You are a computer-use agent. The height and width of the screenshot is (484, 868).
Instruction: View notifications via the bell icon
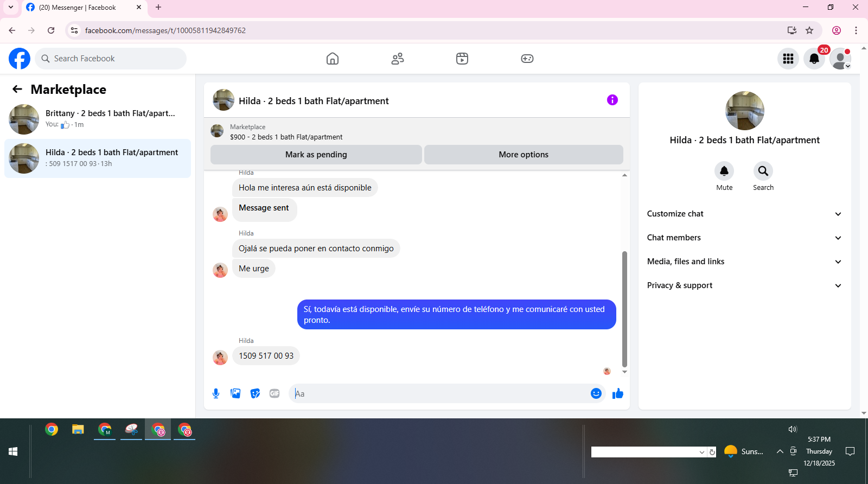[814, 59]
